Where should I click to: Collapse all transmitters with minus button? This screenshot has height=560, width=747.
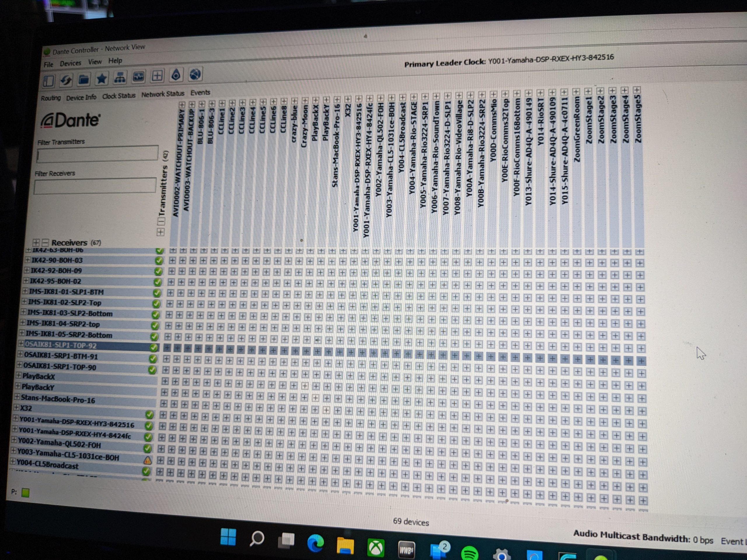point(161,221)
